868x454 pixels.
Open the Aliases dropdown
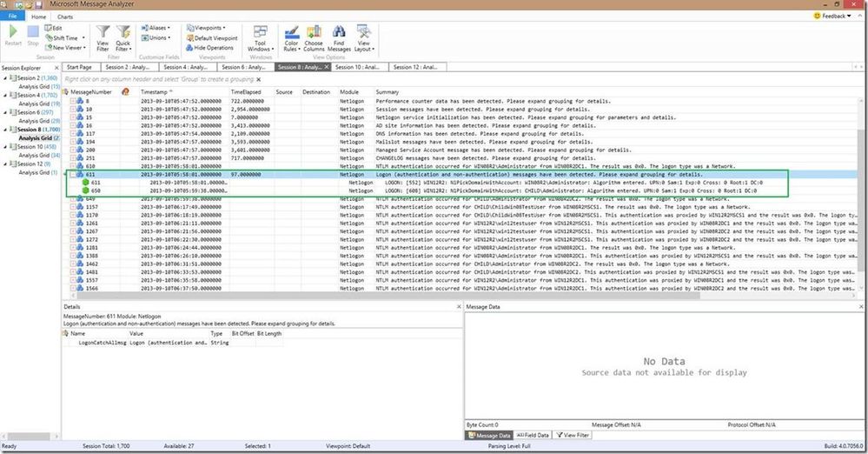[x=156, y=28]
